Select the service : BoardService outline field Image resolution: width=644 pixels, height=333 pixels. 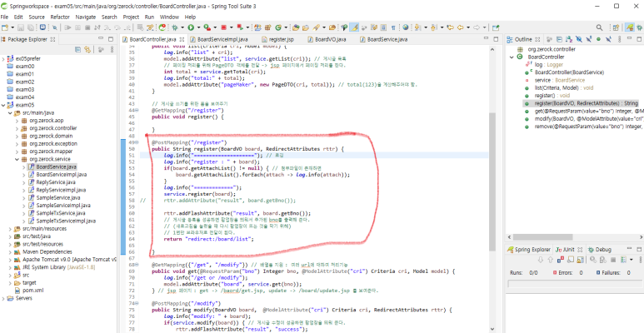pos(556,80)
